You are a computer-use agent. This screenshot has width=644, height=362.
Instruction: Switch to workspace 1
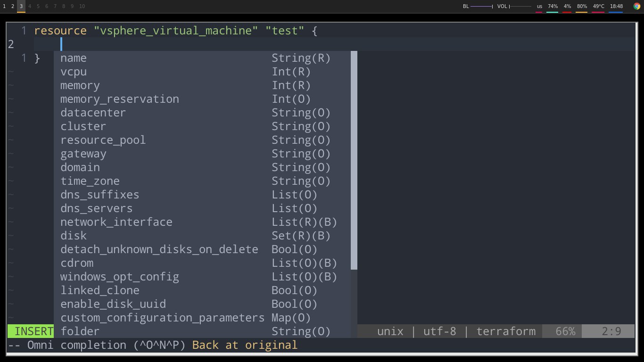4,6
